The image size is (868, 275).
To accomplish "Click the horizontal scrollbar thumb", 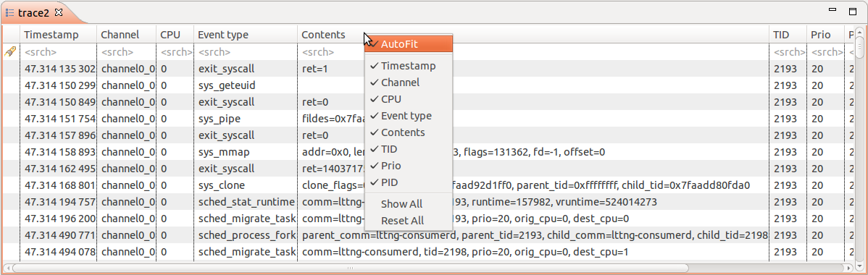I will tap(349, 268).
